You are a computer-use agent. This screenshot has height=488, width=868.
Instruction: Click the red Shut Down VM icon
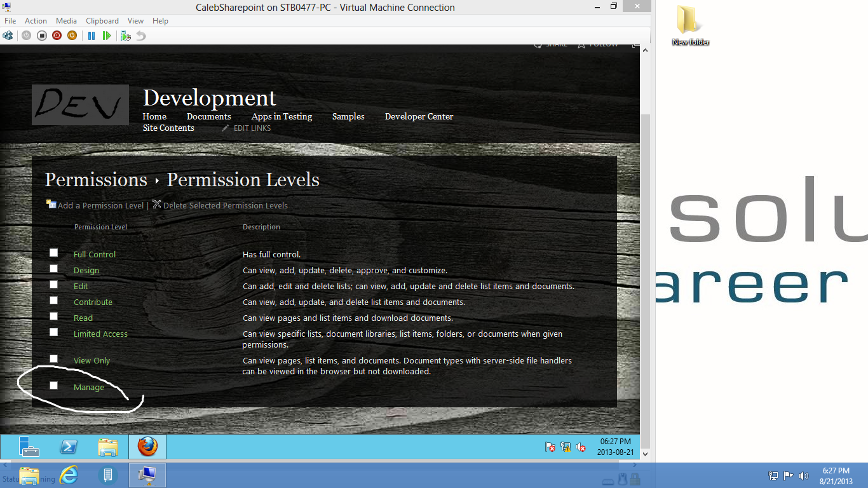(57, 36)
